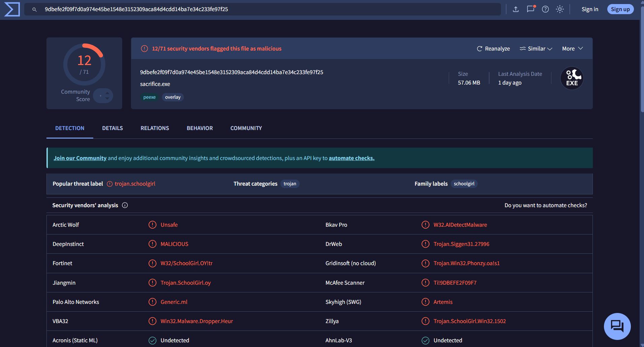Open the notifications chat icon

(x=531, y=9)
